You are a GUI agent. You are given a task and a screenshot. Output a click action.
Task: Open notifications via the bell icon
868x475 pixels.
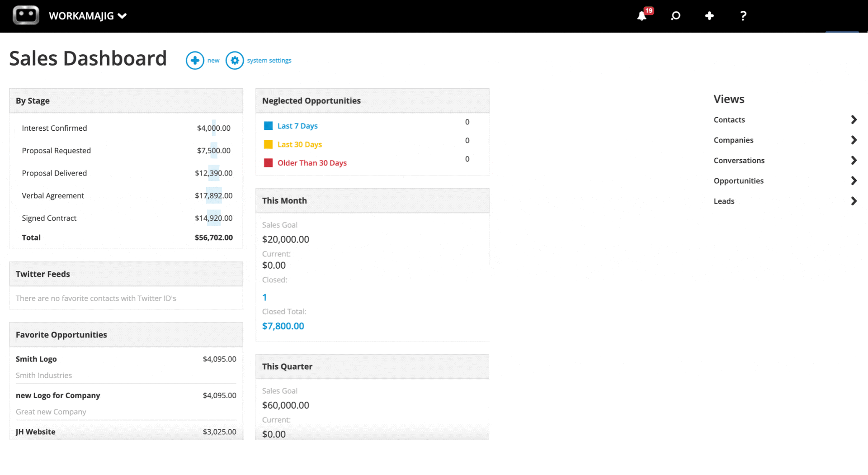coord(642,16)
